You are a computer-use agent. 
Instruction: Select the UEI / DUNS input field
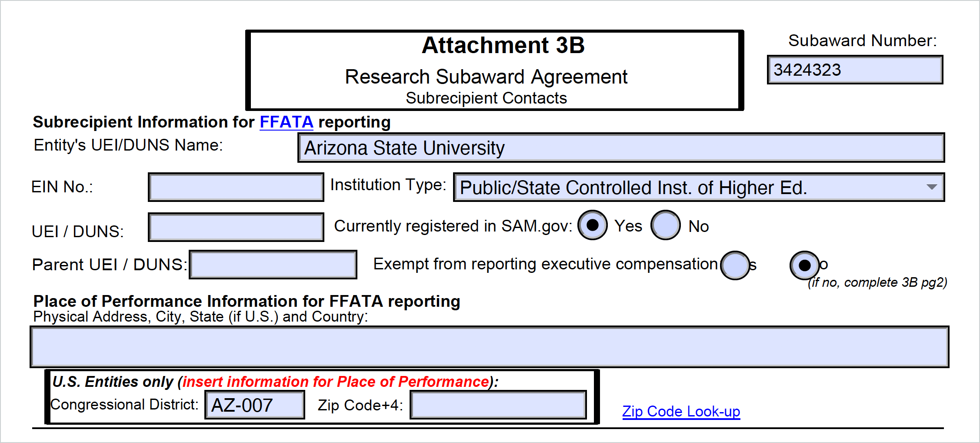click(236, 227)
